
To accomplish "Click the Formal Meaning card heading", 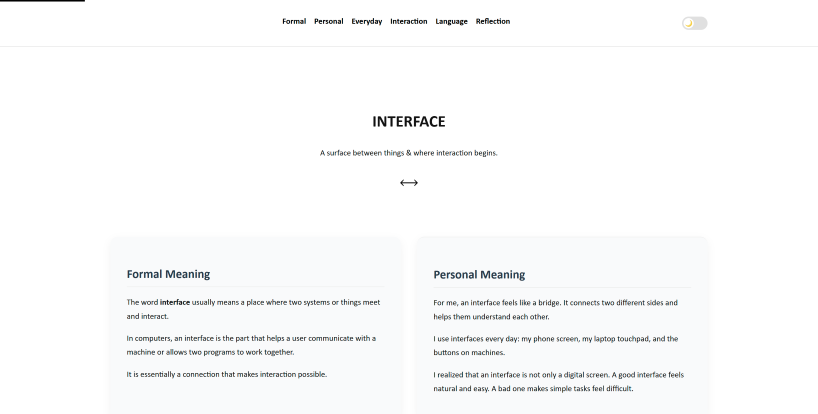I will coord(168,274).
